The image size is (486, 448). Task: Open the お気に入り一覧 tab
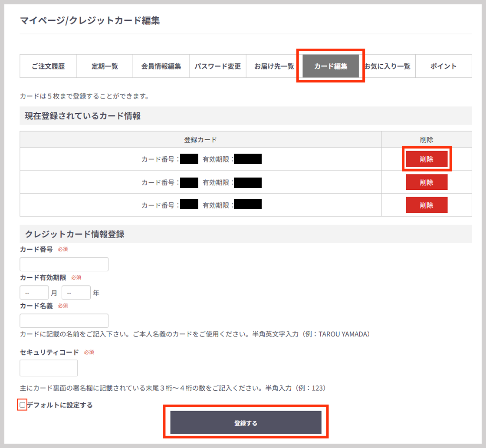click(x=387, y=66)
